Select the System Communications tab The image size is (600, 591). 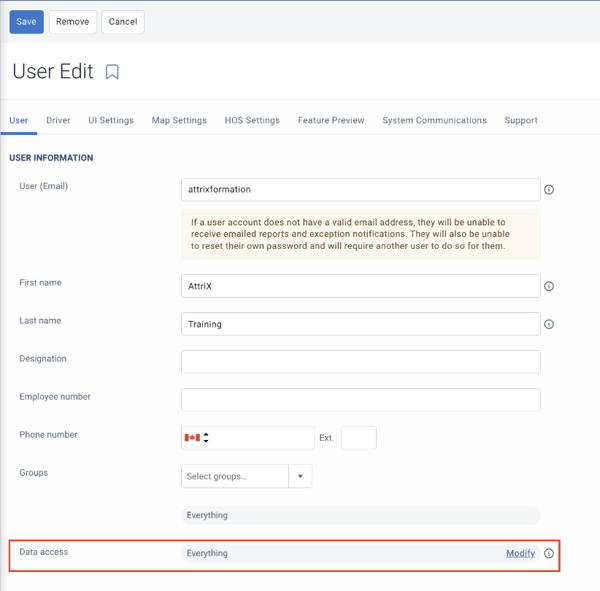coord(434,120)
